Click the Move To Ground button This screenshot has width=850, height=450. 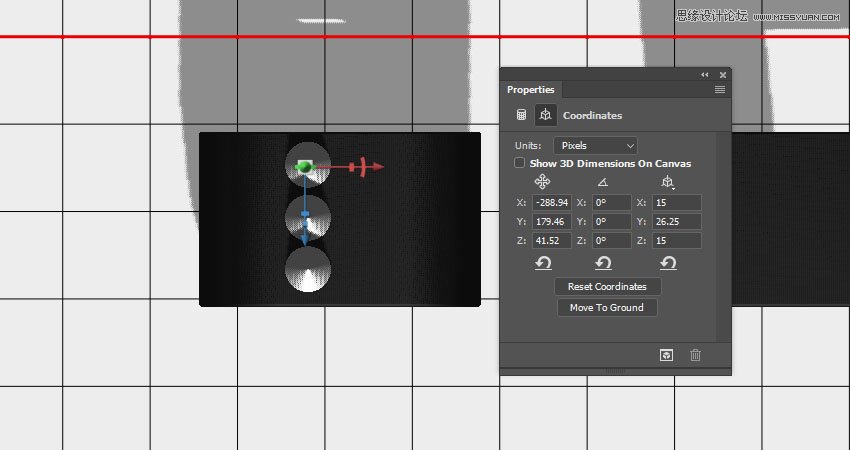pos(607,308)
